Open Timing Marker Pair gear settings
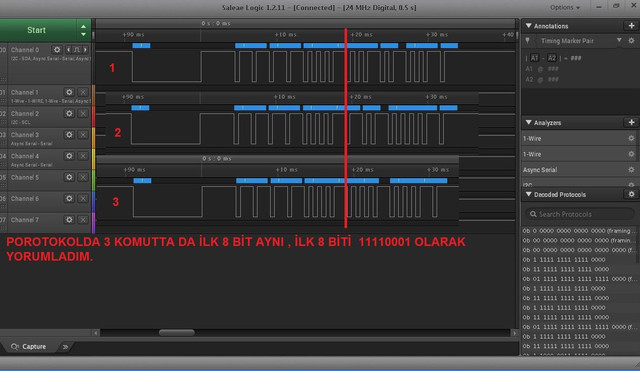640x371 pixels. pos(631,41)
